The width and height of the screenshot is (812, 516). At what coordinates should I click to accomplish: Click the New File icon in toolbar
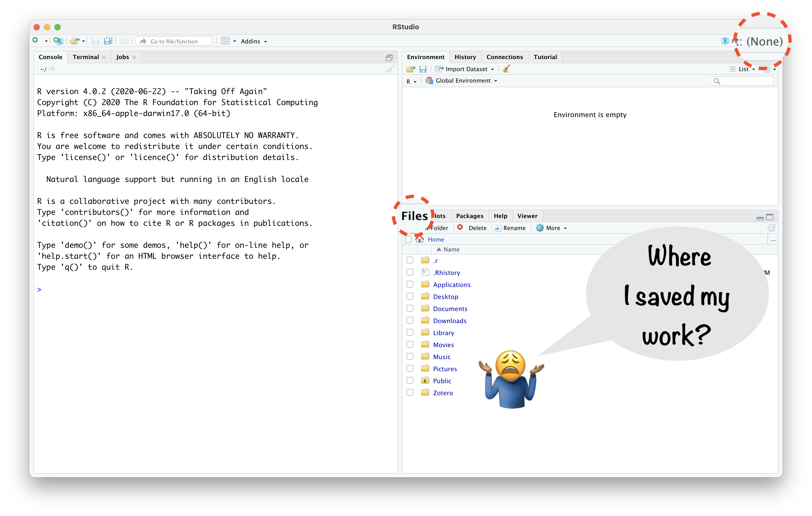(x=35, y=41)
